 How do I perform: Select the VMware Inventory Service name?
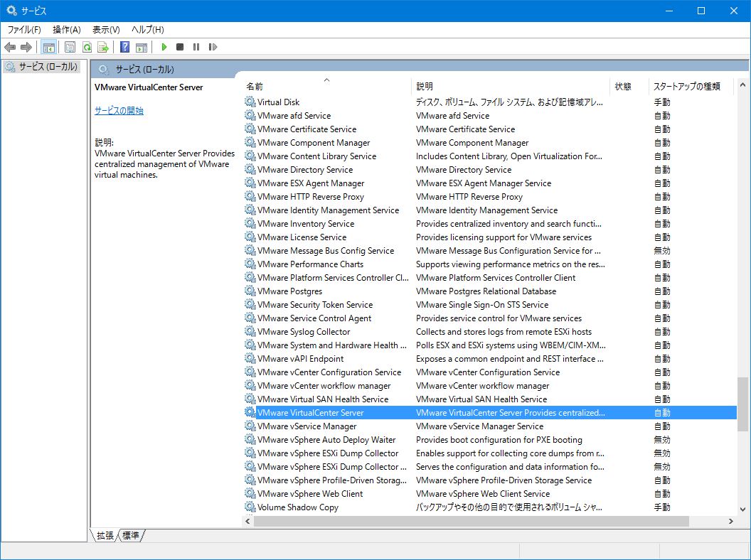tap(306, 224)
